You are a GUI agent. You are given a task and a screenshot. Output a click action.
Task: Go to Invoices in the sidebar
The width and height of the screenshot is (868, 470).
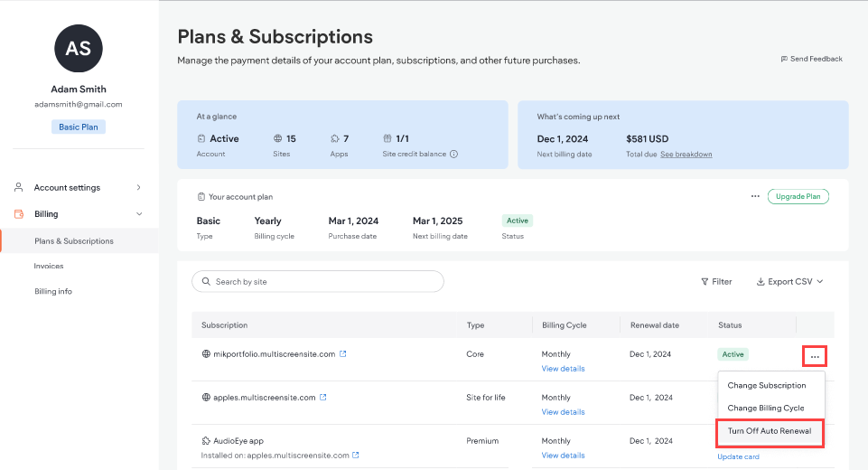[49, 267]
